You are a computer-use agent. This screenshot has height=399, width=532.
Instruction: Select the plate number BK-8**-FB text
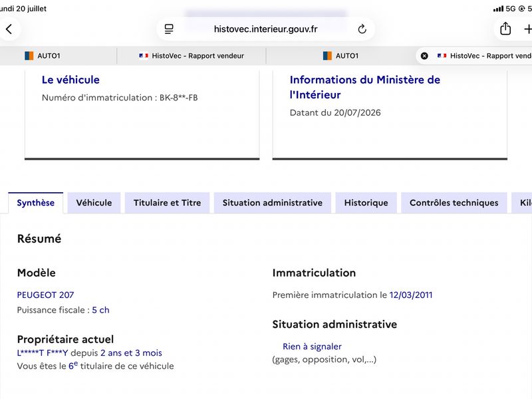[x=178, y=98]
